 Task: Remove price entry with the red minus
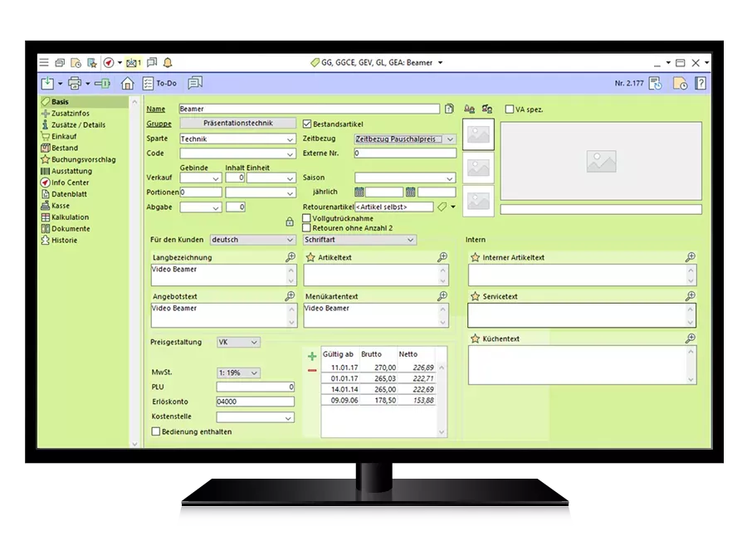point(312,370)
